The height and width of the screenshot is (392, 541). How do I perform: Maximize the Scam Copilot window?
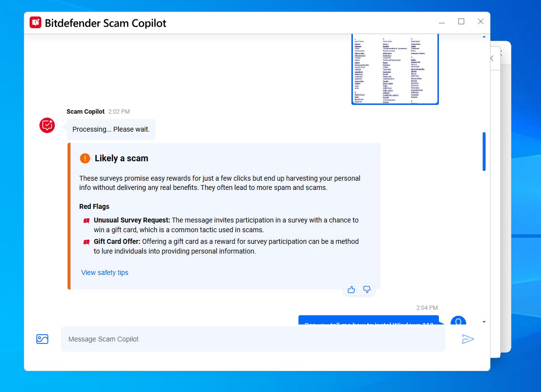pos(461,22)
